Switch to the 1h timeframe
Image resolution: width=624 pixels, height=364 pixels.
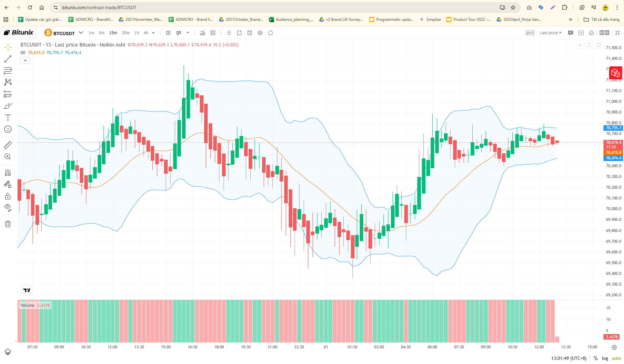137,33
